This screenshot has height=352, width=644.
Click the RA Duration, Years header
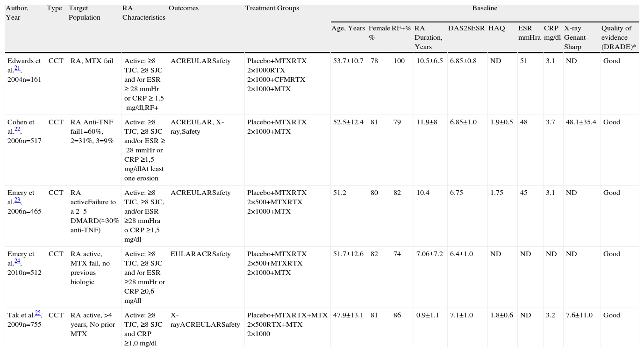(x=428, y=37)
